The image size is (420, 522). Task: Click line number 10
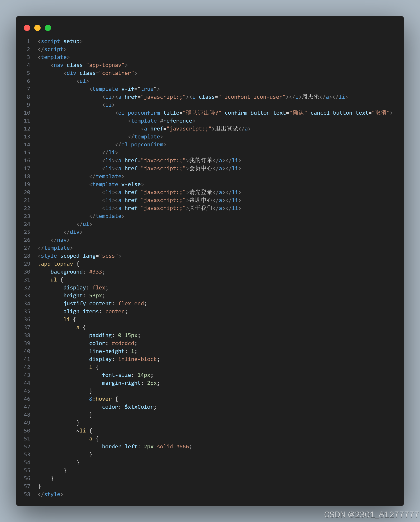coord(27,113)
